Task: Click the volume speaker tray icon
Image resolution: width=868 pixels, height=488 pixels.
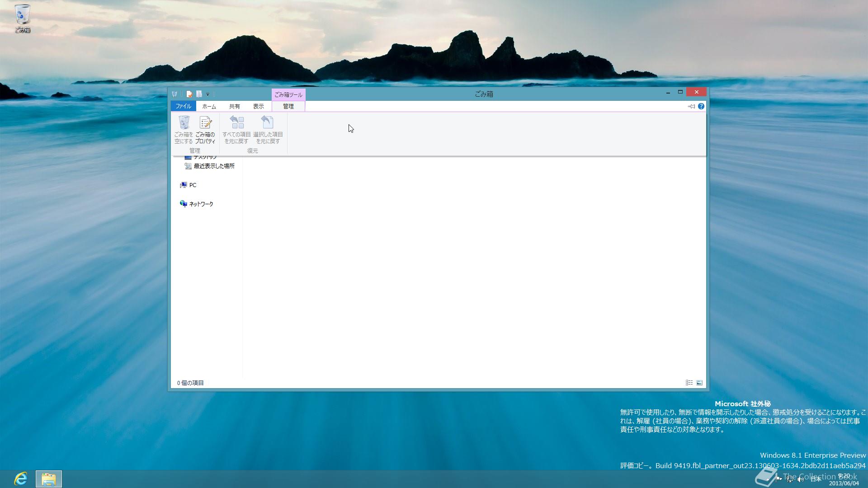Action: point(800,479)
